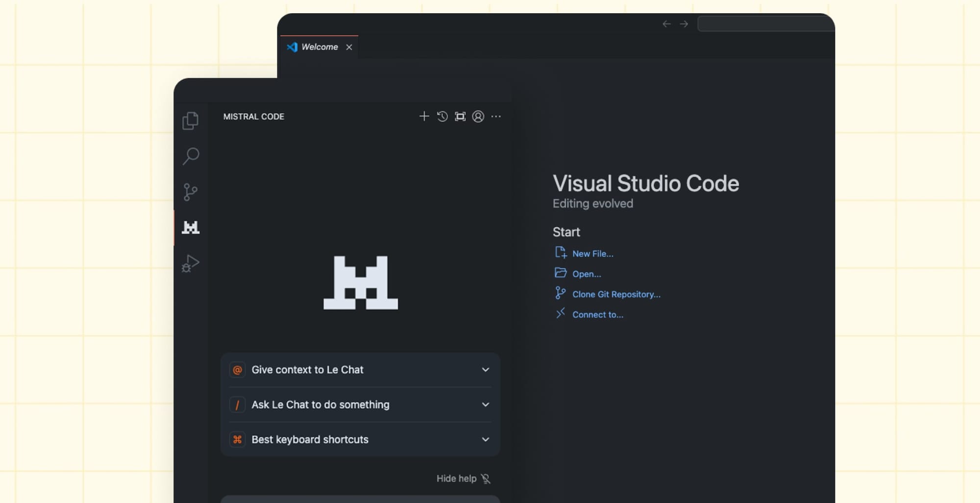This screenshot has height=503, width=980.
Task: Open the Source Control view
Action: click(x=191, y=192)
